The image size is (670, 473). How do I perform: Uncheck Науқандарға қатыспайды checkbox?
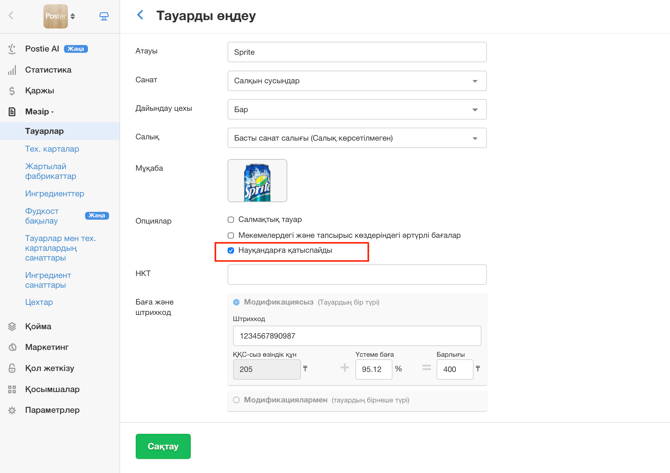[x=231, y=250]
